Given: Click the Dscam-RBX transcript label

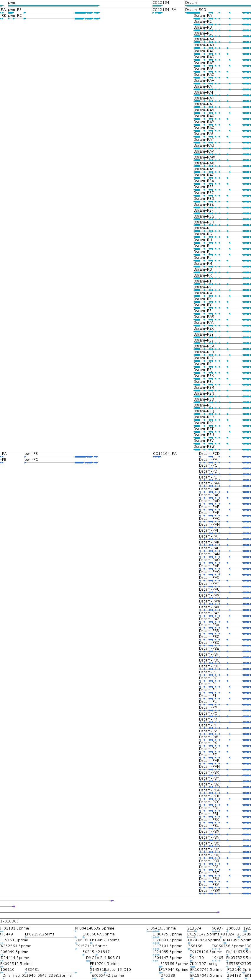Looking at the screenshot, I should tap(204, 328).
